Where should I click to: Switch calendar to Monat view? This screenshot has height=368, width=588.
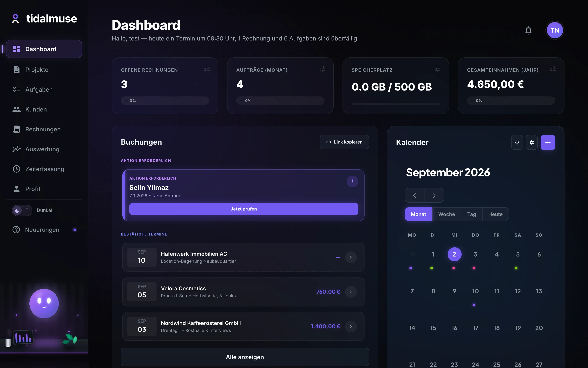pos(418,214)
